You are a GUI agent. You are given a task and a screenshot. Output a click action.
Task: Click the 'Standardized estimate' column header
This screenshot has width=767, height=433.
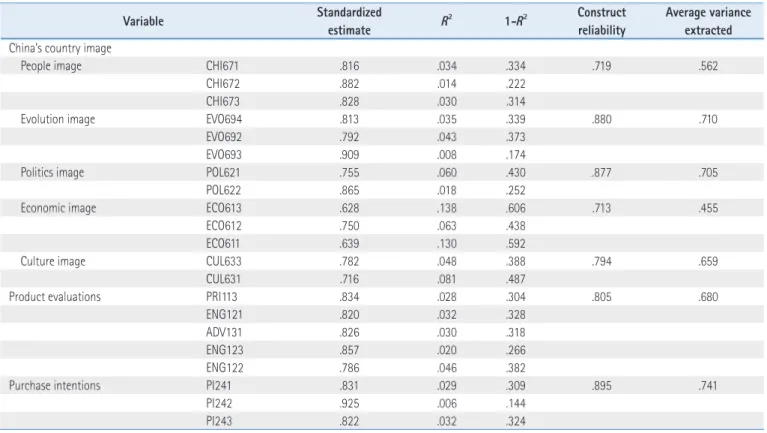(x=349, y=21)
